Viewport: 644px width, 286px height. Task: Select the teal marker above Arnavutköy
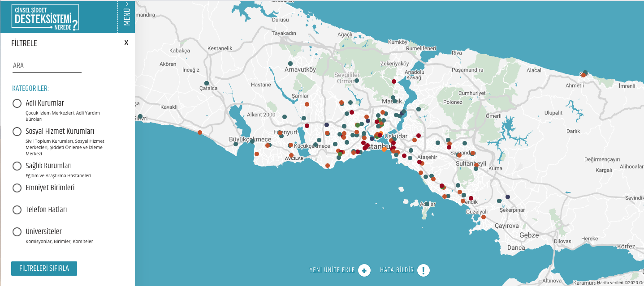(x=290, y=64)
